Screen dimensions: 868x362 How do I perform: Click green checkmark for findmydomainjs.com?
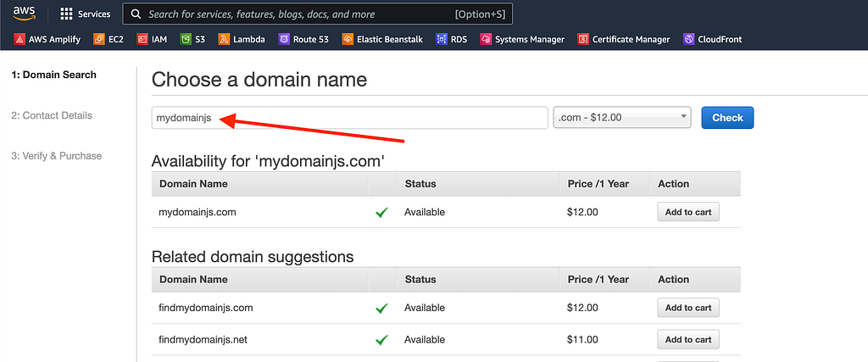pos(381,308)
